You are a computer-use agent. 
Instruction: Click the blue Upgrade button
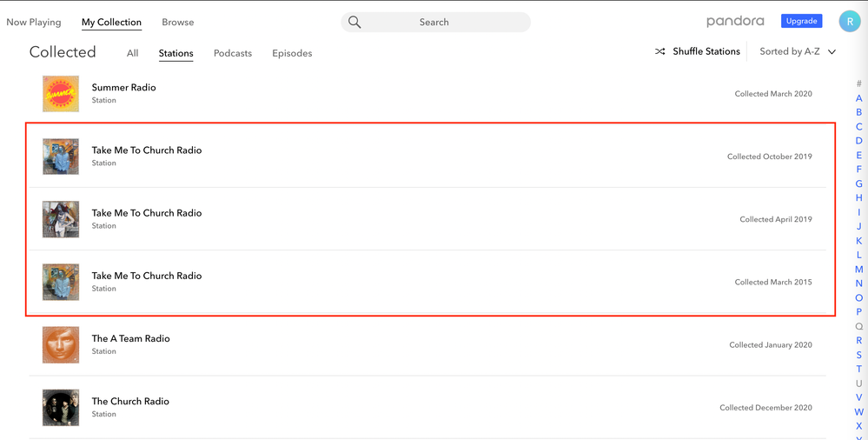801,22
